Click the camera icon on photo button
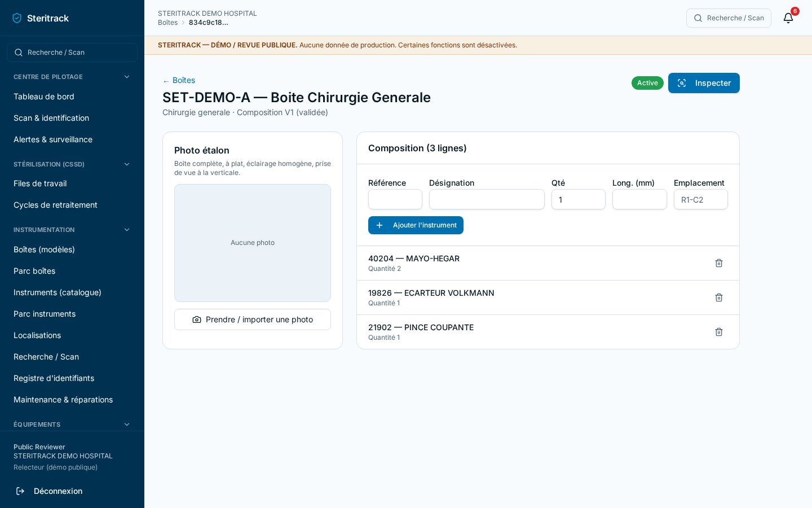This screenshot has height=508, width=812. point(197,319)
